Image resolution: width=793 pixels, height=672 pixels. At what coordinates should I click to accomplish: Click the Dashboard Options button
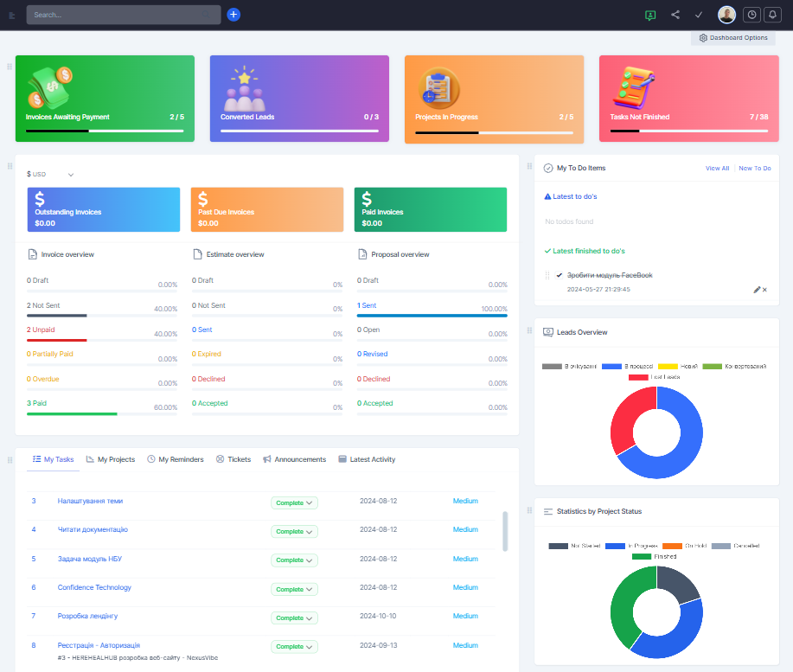tap(732, 38)
